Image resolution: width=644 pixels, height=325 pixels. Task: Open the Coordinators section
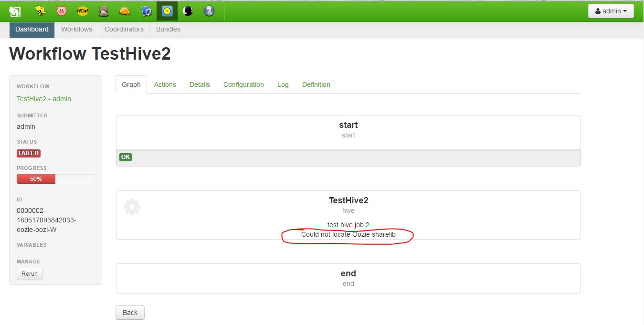tap(124, 29)
